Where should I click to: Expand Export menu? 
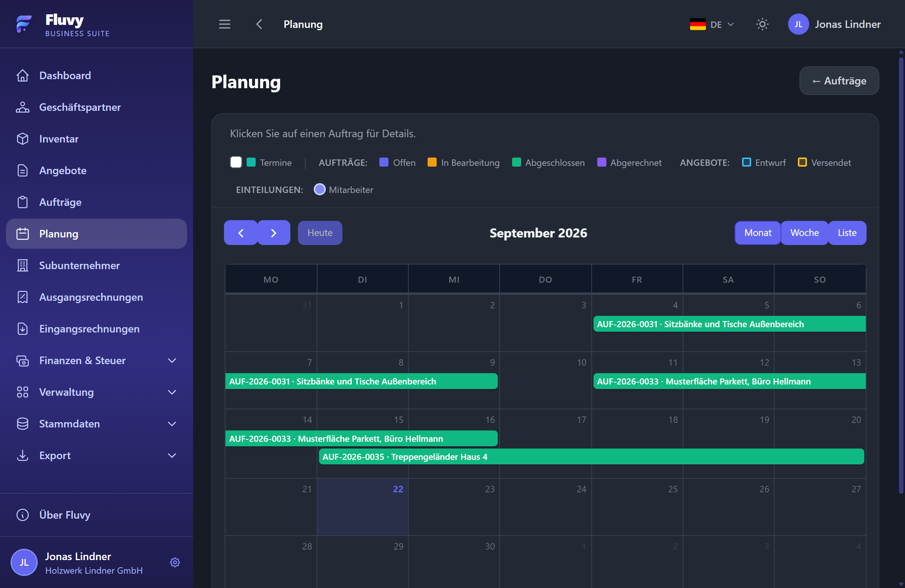(97, 455)
